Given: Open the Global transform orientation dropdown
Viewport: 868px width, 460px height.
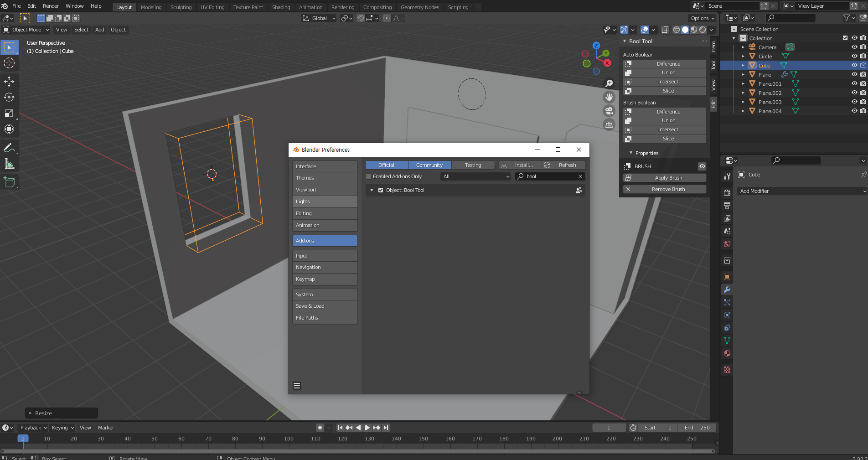Looking at the screenshot, I should coord(319,18).
